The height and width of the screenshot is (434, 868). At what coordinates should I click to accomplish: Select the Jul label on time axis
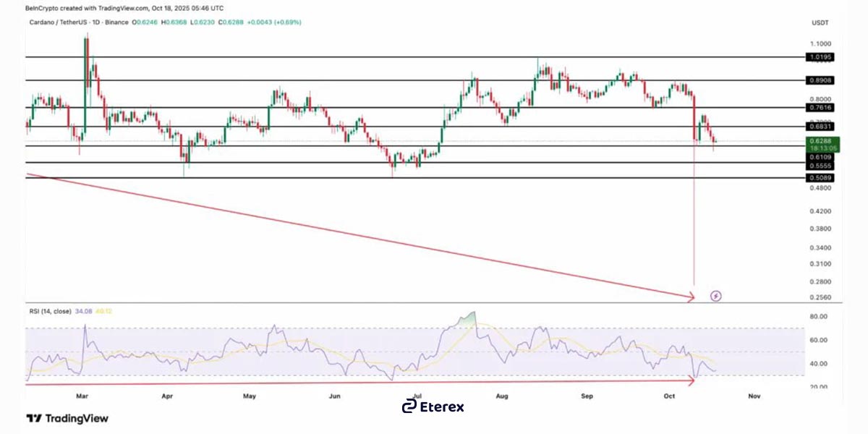417,396
